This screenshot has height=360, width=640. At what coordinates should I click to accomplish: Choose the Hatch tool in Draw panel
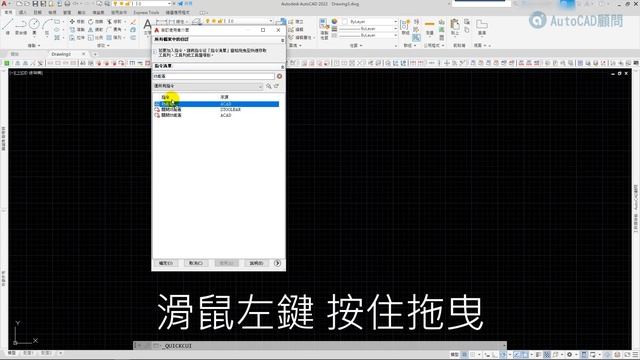pos(57,38)
